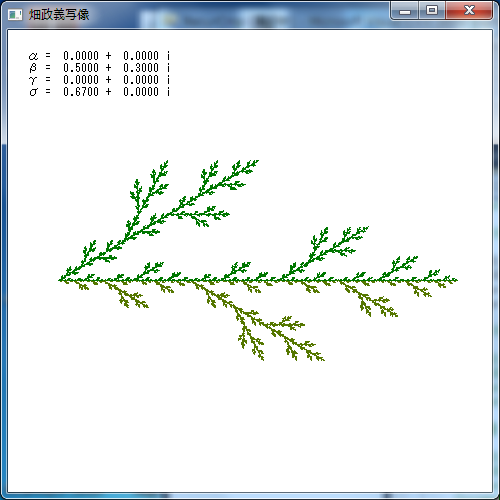Minimize the 畑政義写像 window
This screenshot has width=500, height=500.
tap(405, 11)
